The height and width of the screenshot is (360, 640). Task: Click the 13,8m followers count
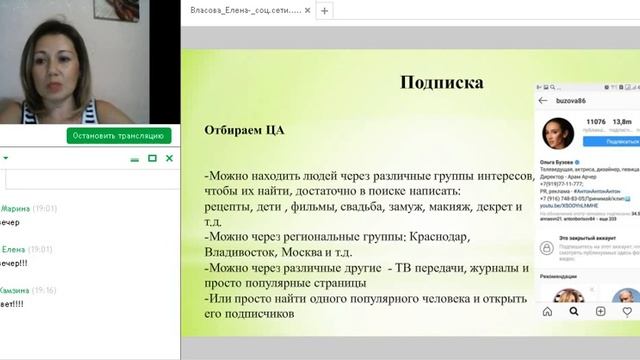pos(622,122)
